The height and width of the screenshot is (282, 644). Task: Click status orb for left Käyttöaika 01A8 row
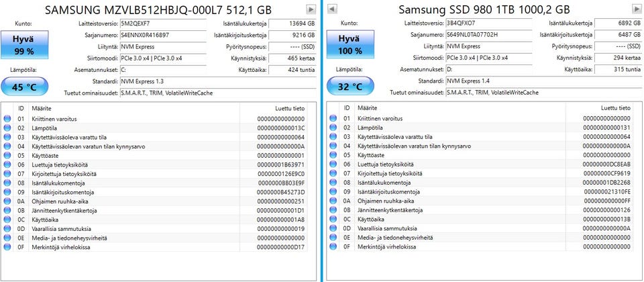coord(7,220)
